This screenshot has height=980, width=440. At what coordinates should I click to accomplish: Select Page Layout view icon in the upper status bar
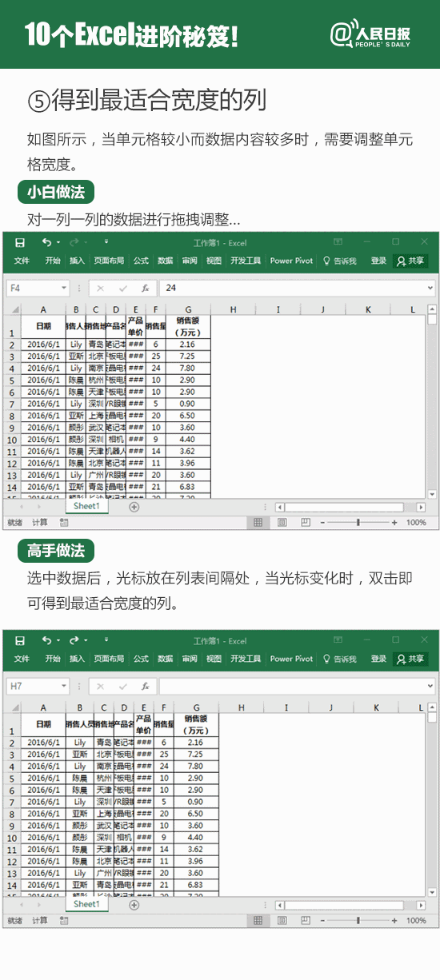click(x=282, y=522)
